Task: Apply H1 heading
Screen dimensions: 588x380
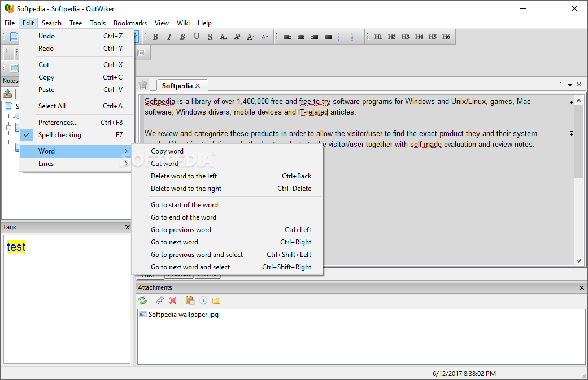Action: (378, 37)
